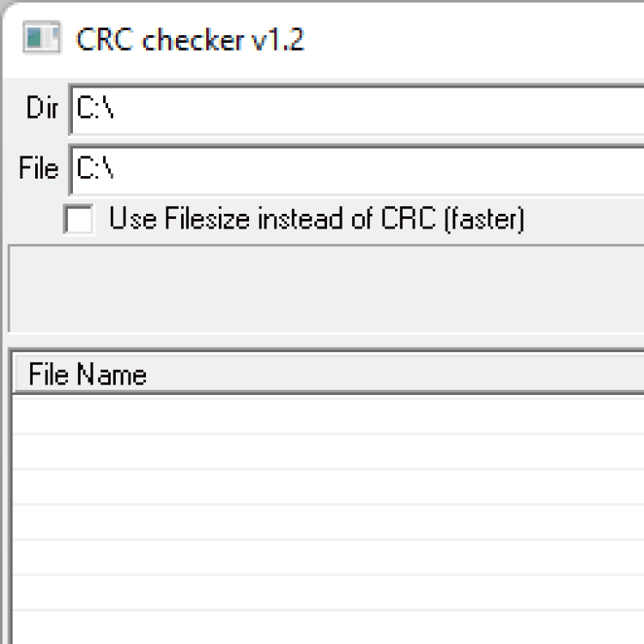644x644 pixels.
Task: Select the third empty row in file list
Action: [326, 487]
